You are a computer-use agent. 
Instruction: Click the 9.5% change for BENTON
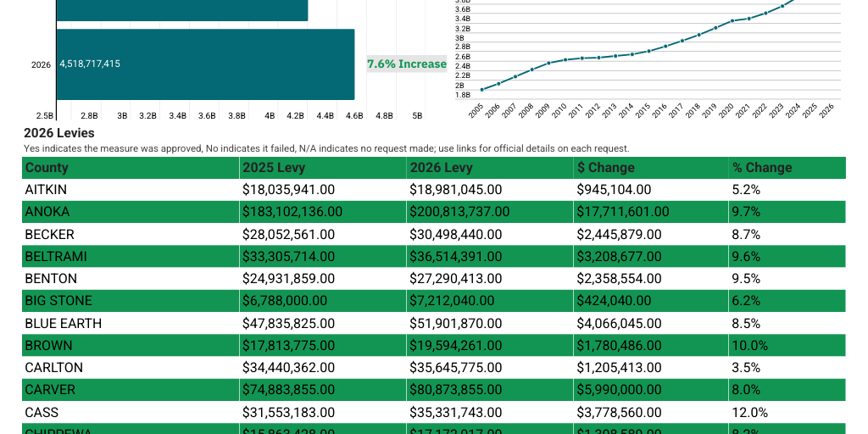[x=787, y=278]
